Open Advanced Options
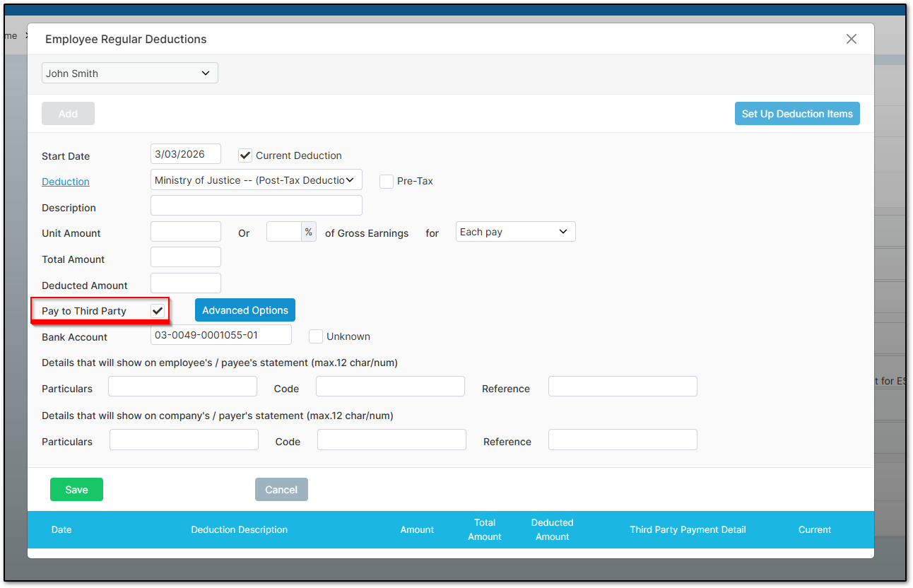Viewport: 913px width, 588px height. (x=245, y=310)
